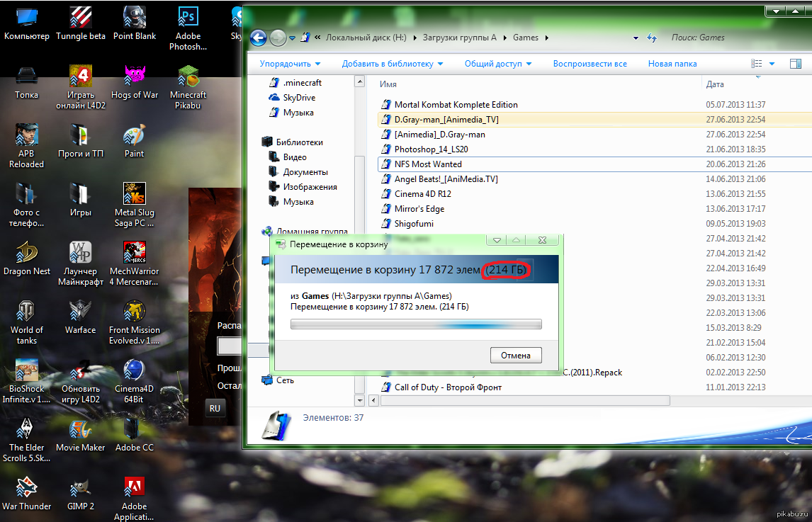Click the Дата column header

715,84
